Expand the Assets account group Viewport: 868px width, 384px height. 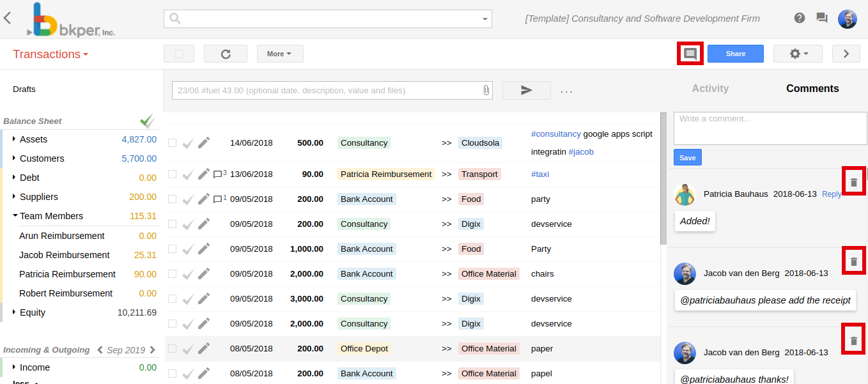(x=15, y=139)
